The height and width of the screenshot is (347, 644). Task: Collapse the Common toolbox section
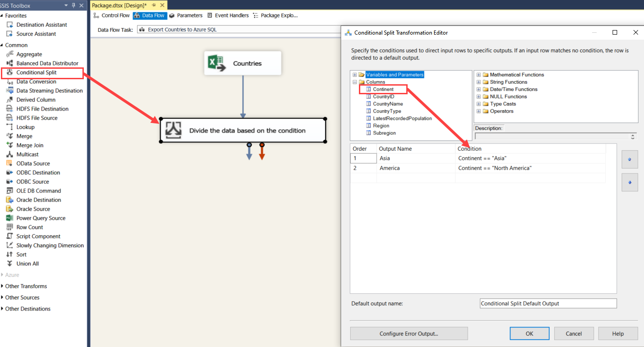click(2, 45)
